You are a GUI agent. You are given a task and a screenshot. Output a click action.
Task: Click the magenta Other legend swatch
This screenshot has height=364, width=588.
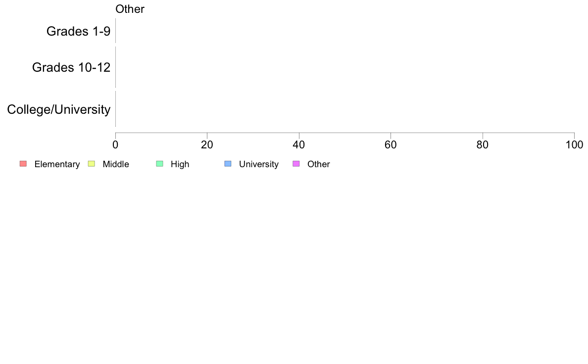296,164
